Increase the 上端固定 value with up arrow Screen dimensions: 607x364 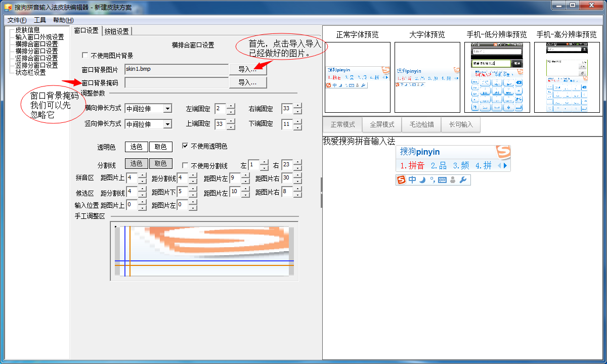pyautogui.click(x=231, y=121)
